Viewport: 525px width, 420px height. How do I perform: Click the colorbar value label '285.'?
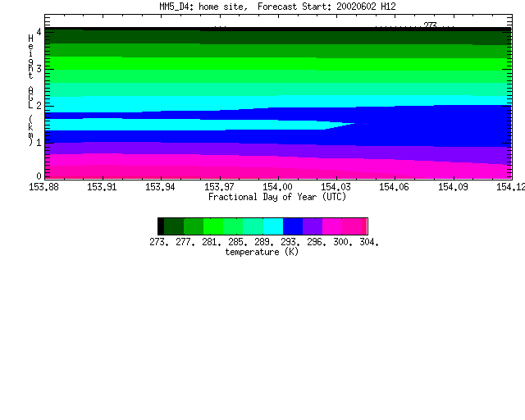click(x=238, y=242)
